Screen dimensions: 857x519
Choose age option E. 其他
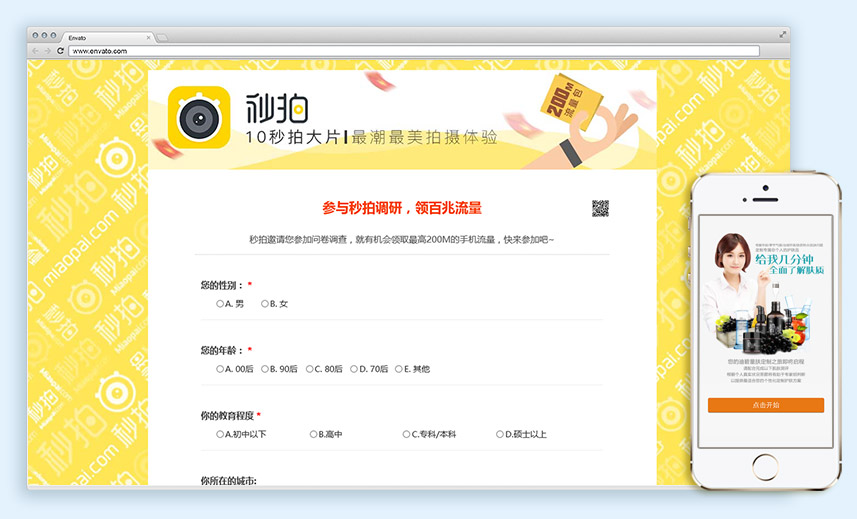pos(413,369)
